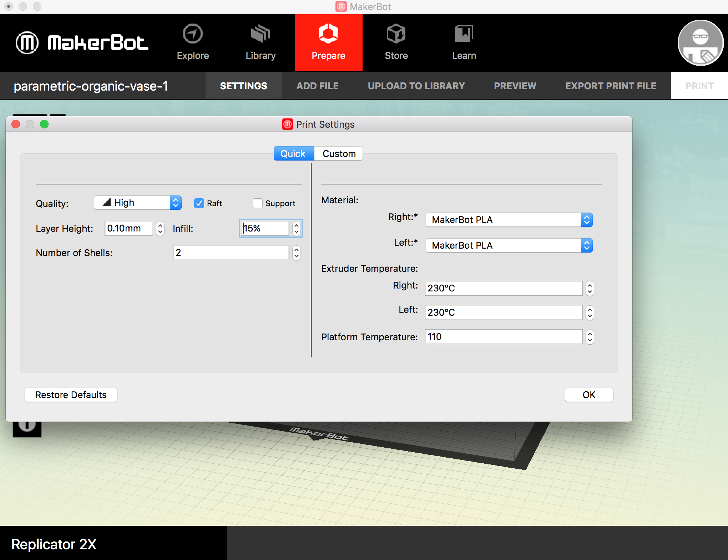The width and height of the screenshot is (728, 560).
Task: Click the MakerBot logo
Action: (x=82, y=43)
